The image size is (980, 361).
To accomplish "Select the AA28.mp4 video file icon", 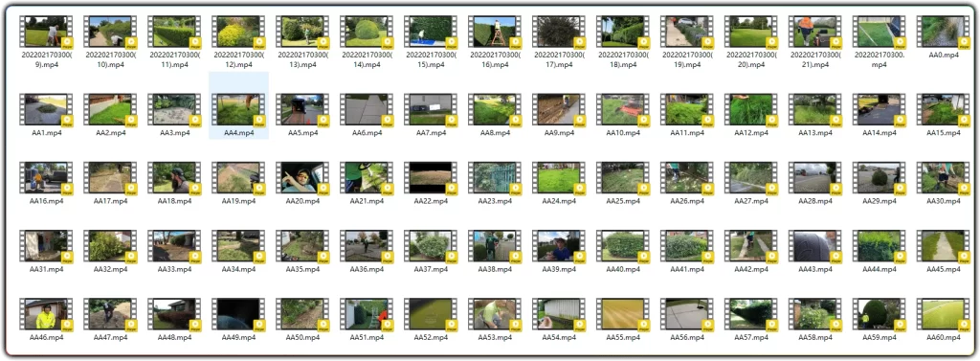I will coord(815,178).
